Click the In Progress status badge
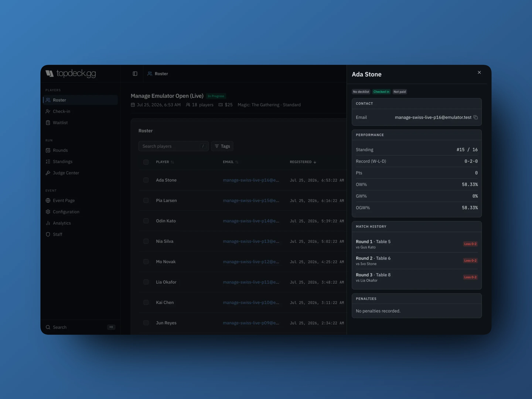Screen dimensions: 532x399 pyautogui.click(x=216, y=96)
